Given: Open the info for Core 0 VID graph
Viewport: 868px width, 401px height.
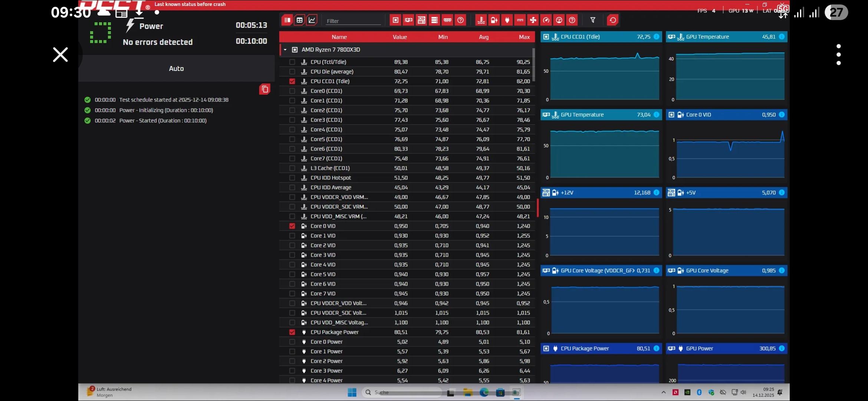Looking at the screenshot, I should pyautogui.click(x=782, y=115).
